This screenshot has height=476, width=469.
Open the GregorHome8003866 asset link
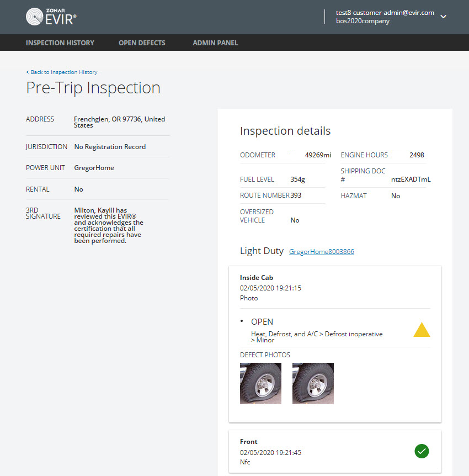click(x=322, y=252)
